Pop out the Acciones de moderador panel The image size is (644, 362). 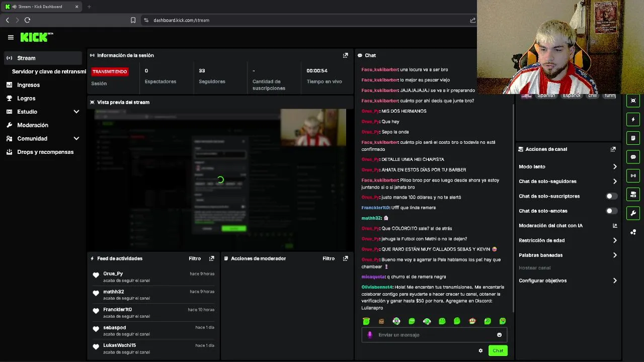click(x=345, y=258)
